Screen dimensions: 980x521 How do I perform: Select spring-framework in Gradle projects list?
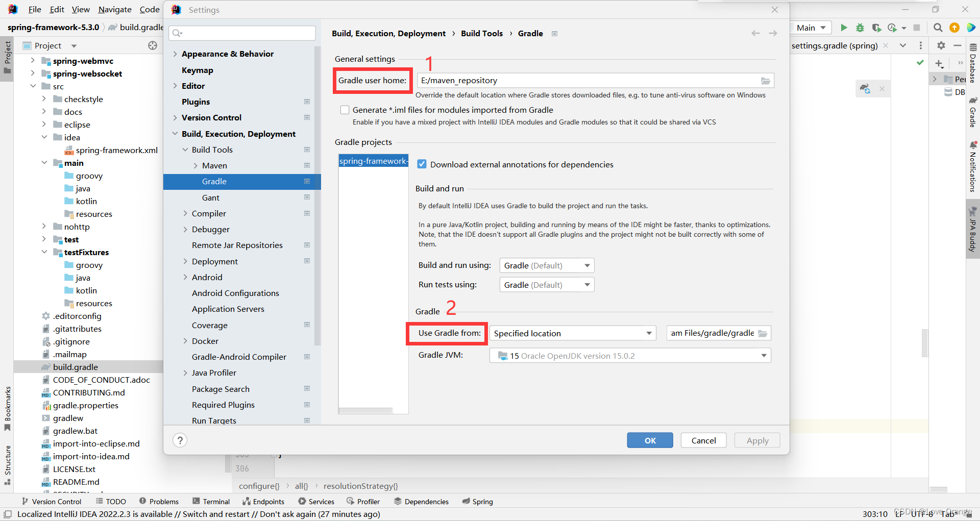[x=373, y=161]
